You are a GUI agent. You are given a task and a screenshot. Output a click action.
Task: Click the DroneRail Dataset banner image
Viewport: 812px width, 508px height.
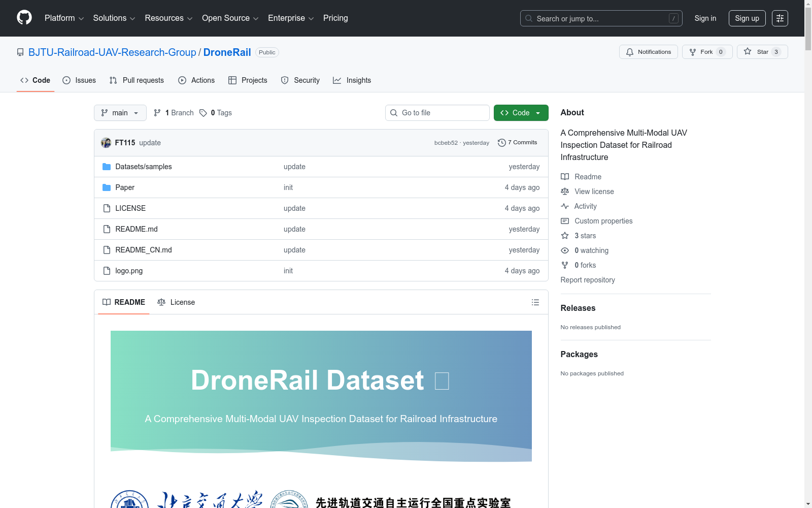click(321, 396)
